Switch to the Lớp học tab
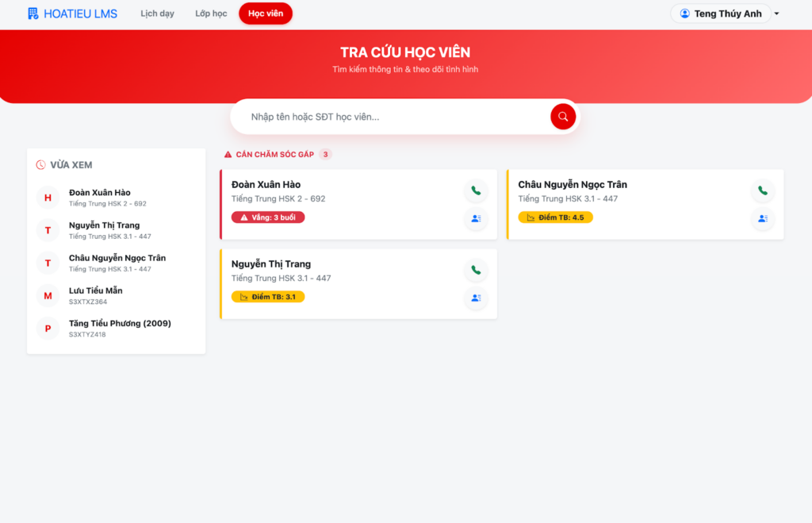Screen dimensions: 812x523 tap(211, 13)
